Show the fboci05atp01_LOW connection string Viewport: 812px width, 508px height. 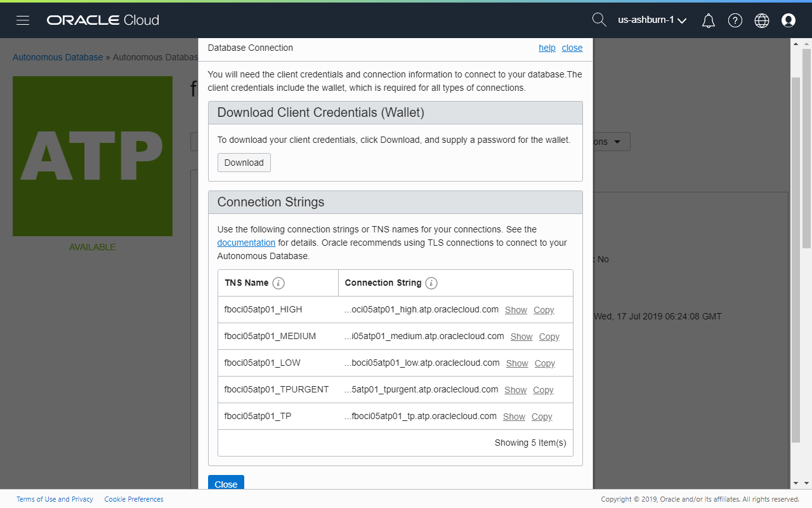517,363
